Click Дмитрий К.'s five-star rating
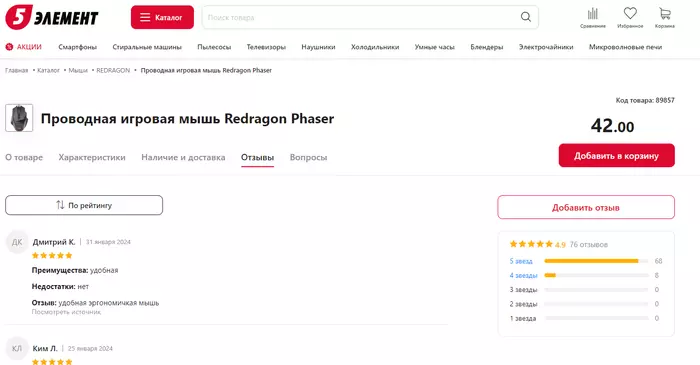 coord(52,256)
